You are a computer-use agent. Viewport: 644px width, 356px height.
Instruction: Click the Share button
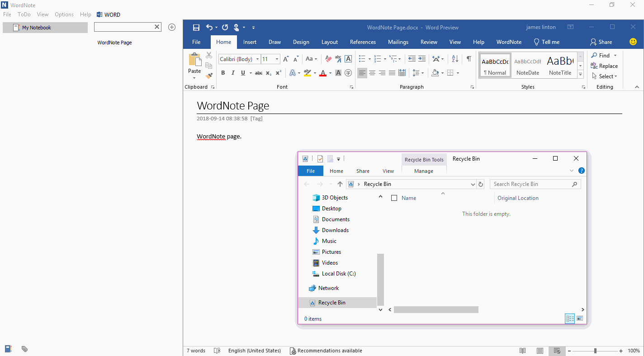pos(601,42)
